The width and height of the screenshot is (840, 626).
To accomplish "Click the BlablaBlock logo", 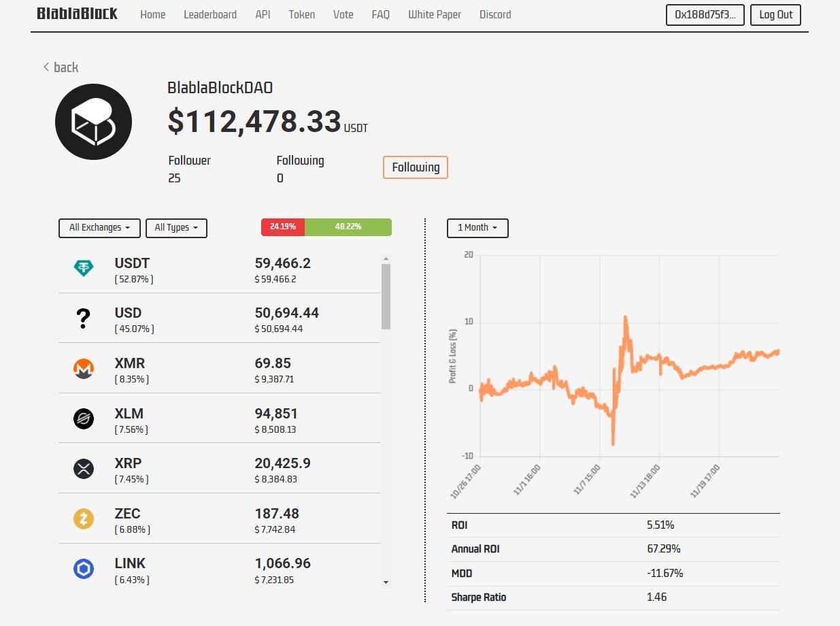I will pos(77,14).
